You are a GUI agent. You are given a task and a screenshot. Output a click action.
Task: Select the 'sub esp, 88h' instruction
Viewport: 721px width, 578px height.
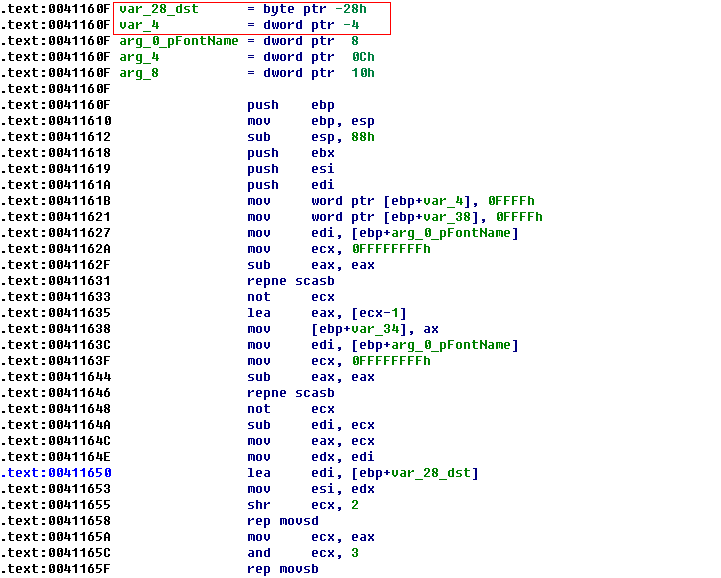(311, 137)
